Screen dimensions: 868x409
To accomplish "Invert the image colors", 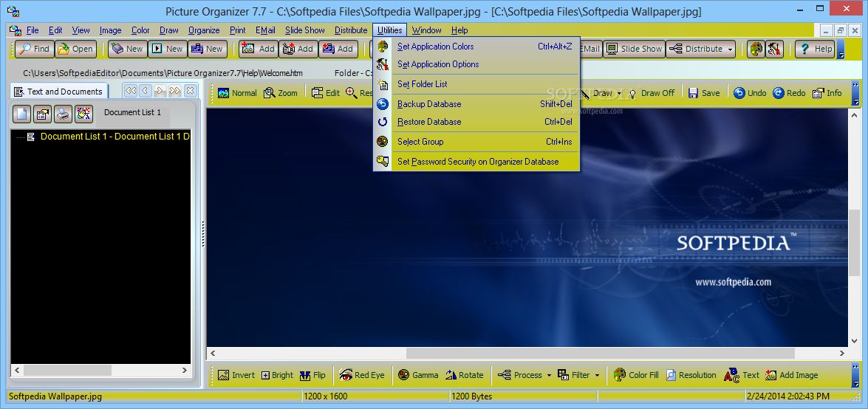I will tap(236, 375).
